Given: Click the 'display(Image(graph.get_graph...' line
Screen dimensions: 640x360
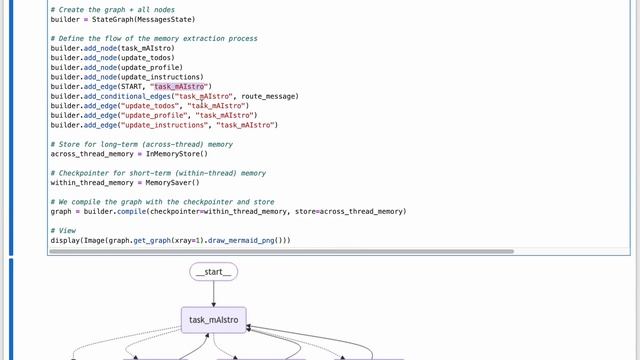Looking at the screenshot, I should [171, 240].
